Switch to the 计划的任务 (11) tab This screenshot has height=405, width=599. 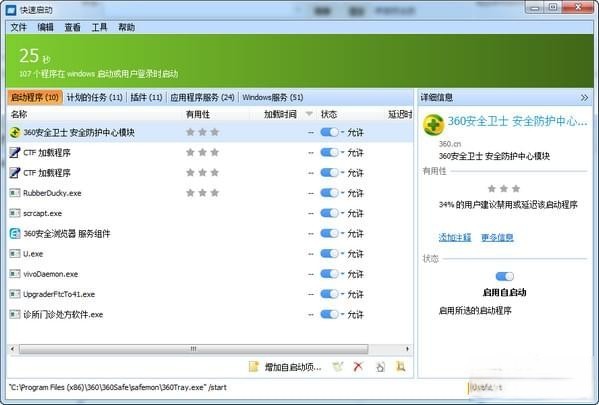pyautogui.click(x=94, y=97)
